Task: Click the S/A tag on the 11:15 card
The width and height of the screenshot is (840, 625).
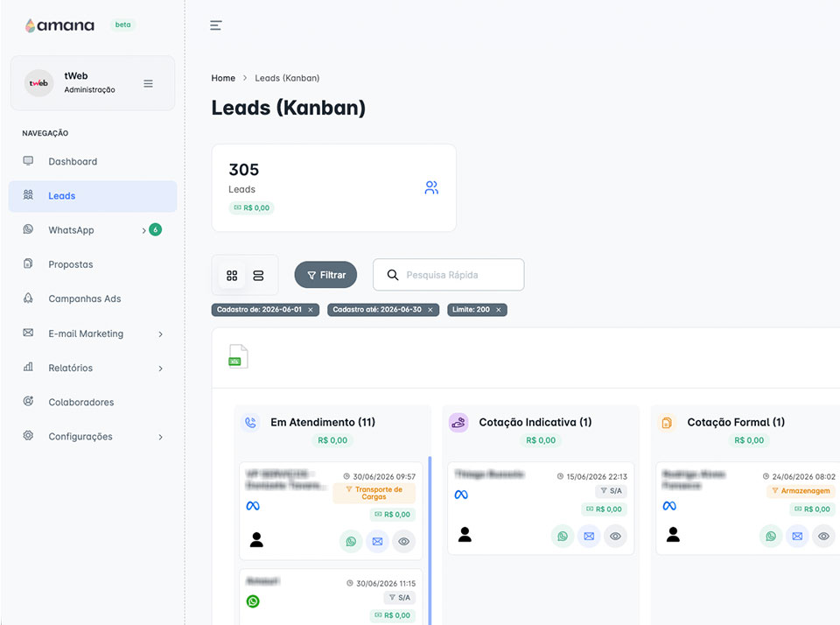Action: click(400, 598)
